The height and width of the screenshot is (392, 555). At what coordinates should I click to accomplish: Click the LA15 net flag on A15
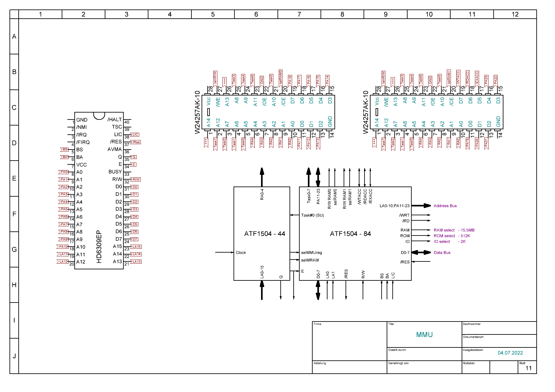(x=136, y=247)
